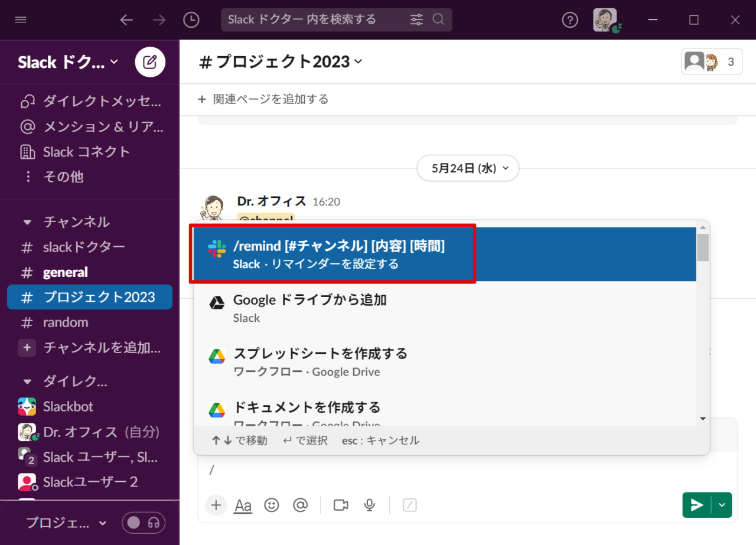Screen dimensions: 756x545
Task: Click the search magnifier icon
Action: click(x=438, y=20)
